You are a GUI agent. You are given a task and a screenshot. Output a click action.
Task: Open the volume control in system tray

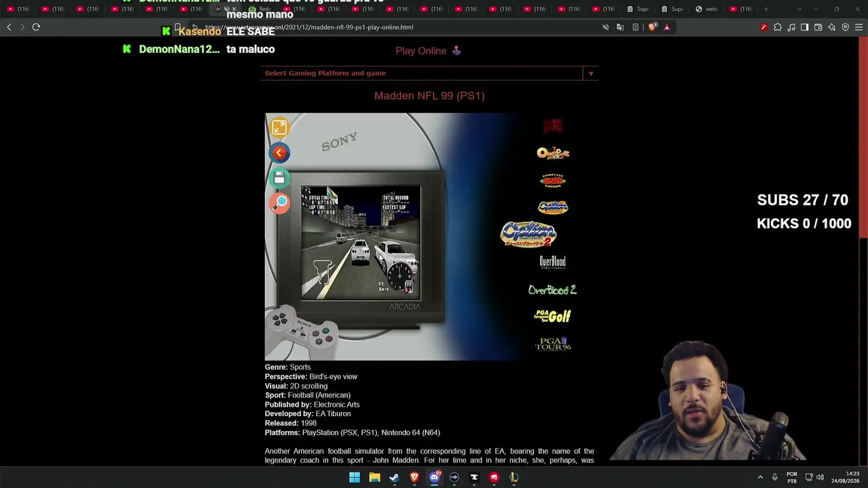point(820,477)
